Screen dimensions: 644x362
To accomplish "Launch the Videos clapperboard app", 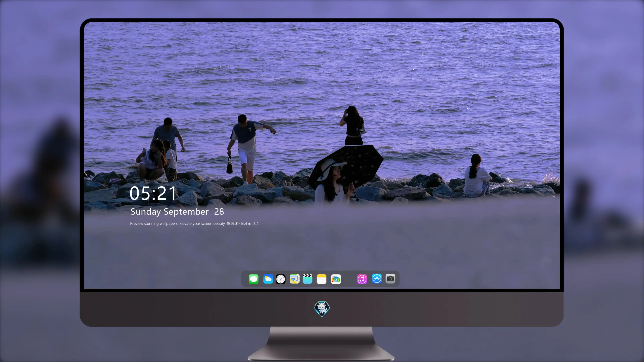I will (x=308, y=279).
